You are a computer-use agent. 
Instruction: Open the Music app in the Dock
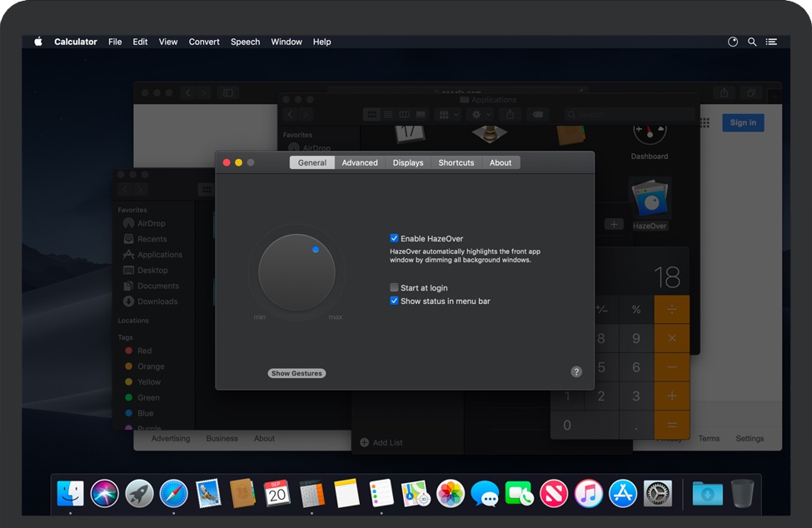[x=589, y=493]
